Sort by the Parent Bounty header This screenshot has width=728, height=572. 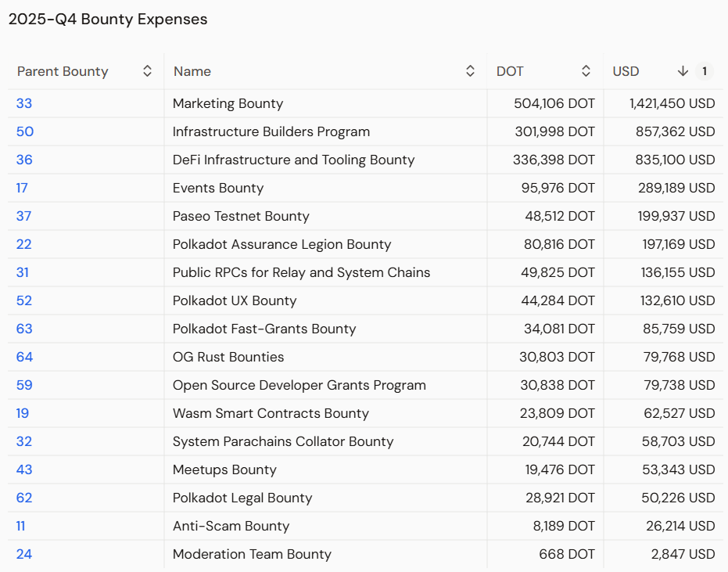click(x=63, y=71)
